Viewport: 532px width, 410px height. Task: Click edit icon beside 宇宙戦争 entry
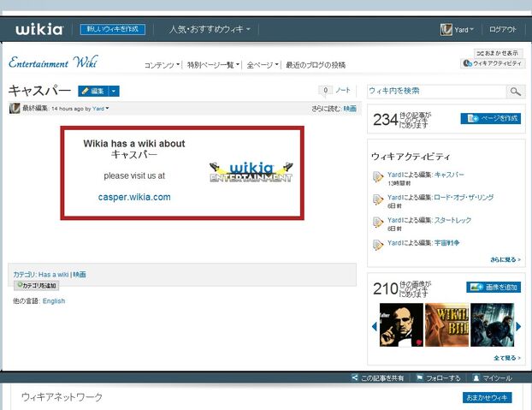click(378, 245)
